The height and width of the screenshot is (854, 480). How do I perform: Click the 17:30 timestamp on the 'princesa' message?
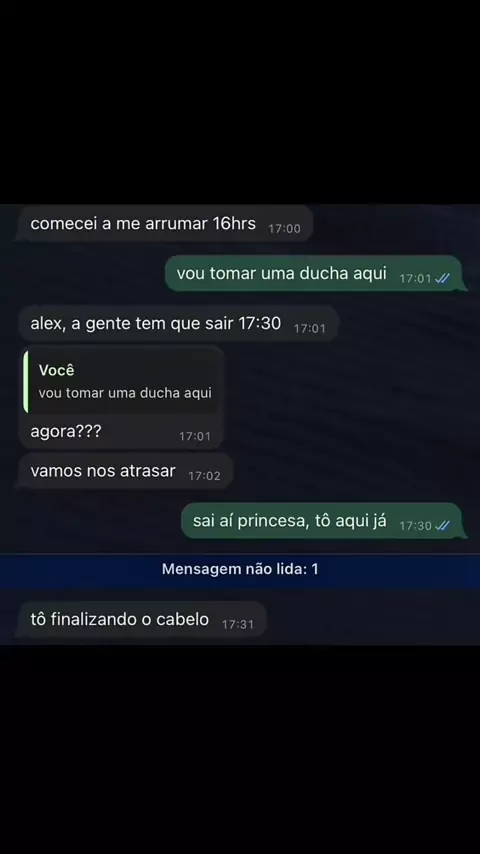tap(415, 526)
